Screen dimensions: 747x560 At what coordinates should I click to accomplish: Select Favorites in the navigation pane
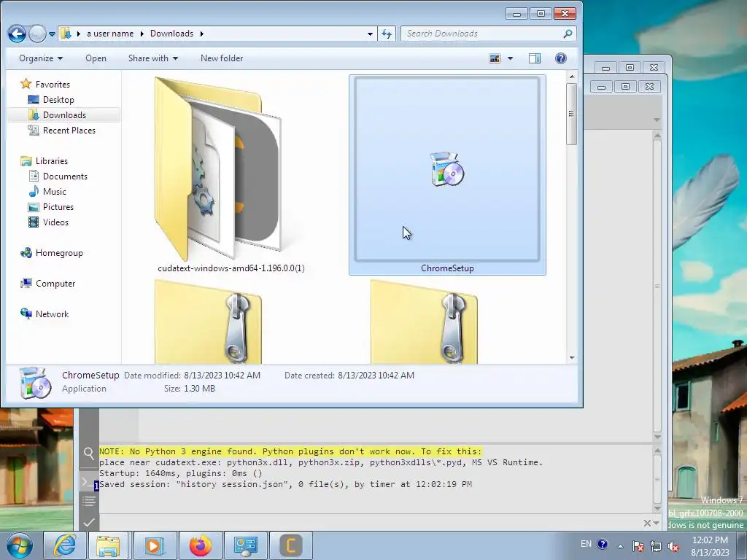53,85
